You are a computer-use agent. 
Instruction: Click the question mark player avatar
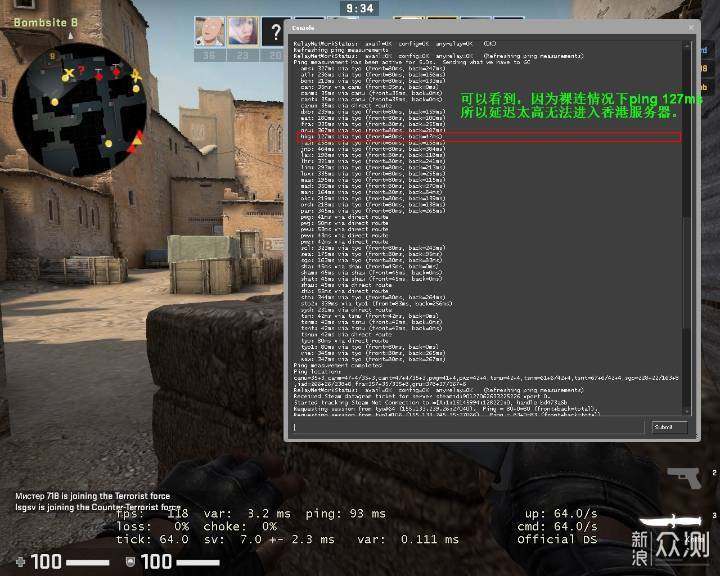[x=274, y=31]
